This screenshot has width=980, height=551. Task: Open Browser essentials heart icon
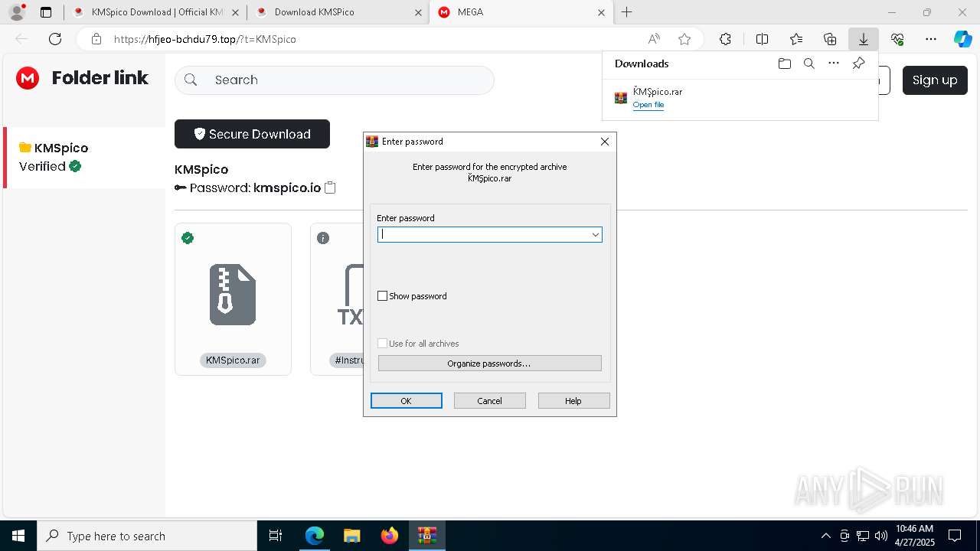(x=897, y=39)
